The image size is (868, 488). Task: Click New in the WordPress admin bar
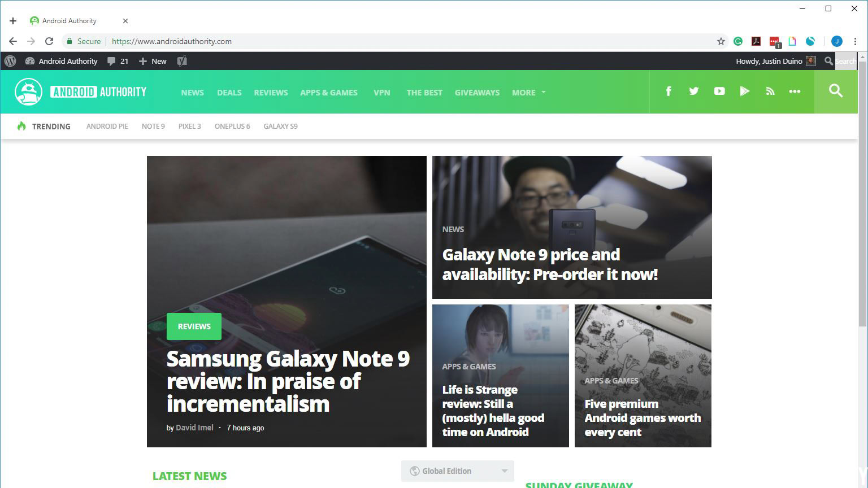click(153, 61)
